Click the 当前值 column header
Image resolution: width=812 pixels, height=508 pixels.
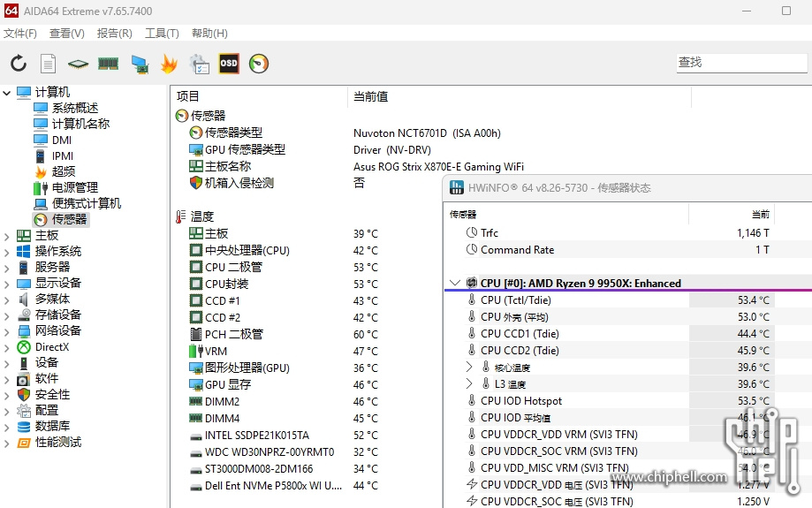click(x=520, y=96)
